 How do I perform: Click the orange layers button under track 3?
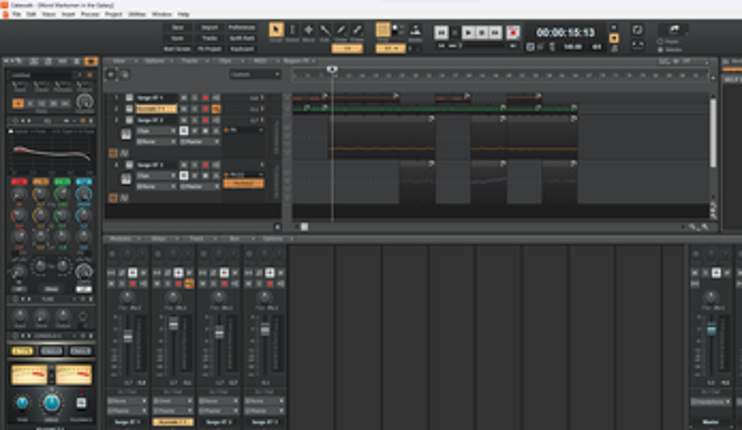(113, 152)
